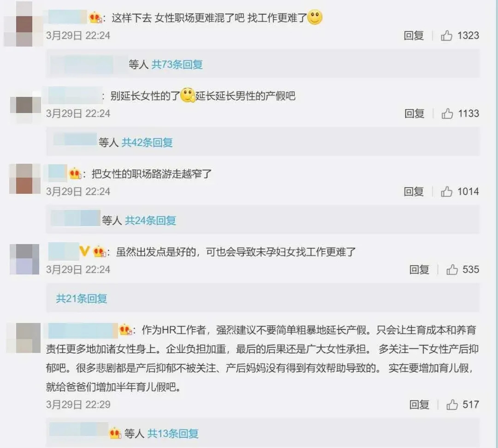This screenshot has width=498, height=448.
Task: Open avatar of the HR comment author
Action: (24, 338)
